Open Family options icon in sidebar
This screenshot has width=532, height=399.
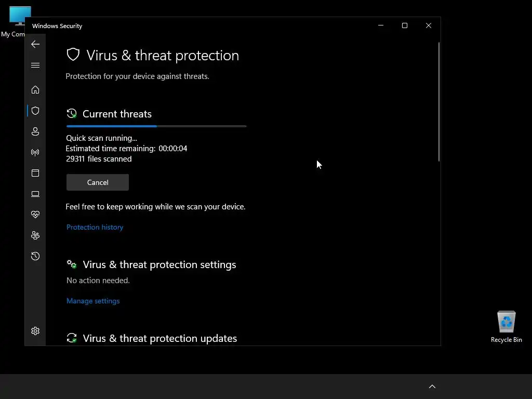coord(35,235)
